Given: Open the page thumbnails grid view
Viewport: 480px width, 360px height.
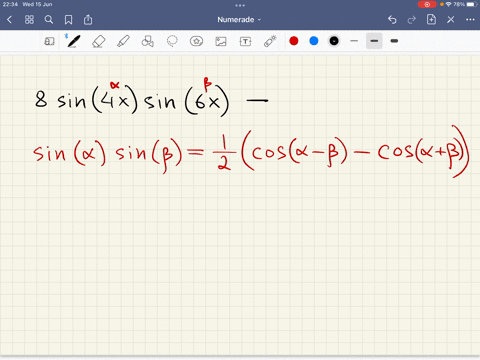Looking at the screenshot, I should point(29,20).
